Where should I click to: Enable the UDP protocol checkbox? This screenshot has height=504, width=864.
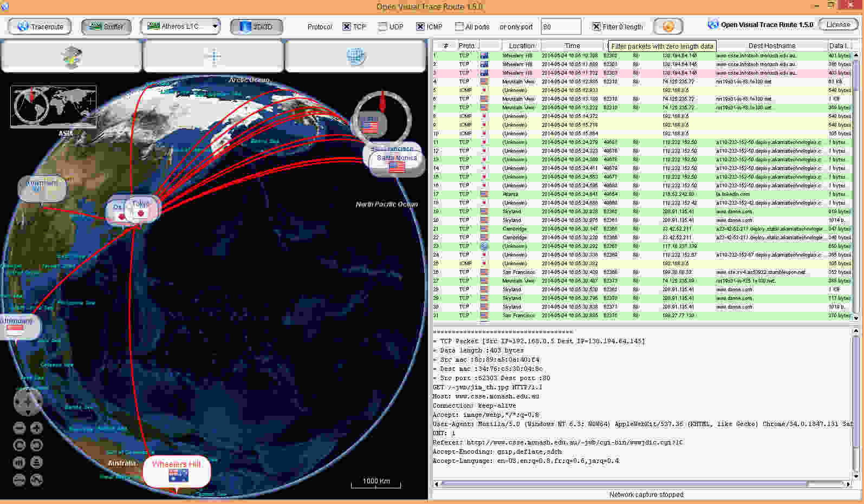click(x=382, y=27)
